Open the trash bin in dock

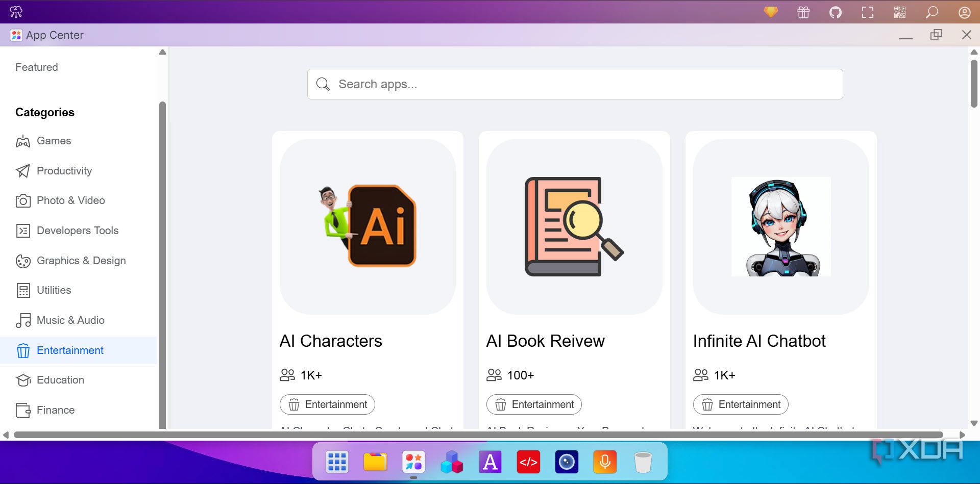click(x=643, y=462)
